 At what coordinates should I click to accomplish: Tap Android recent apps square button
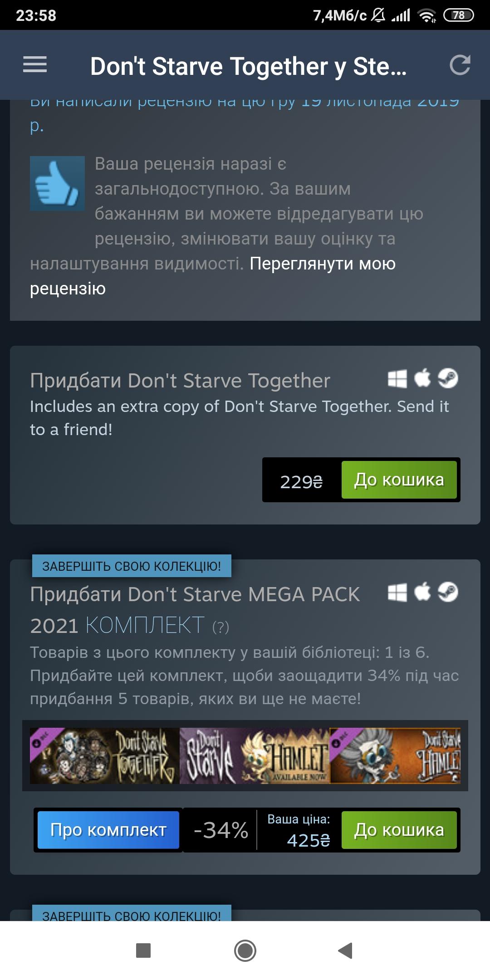[x=143, y=951]
